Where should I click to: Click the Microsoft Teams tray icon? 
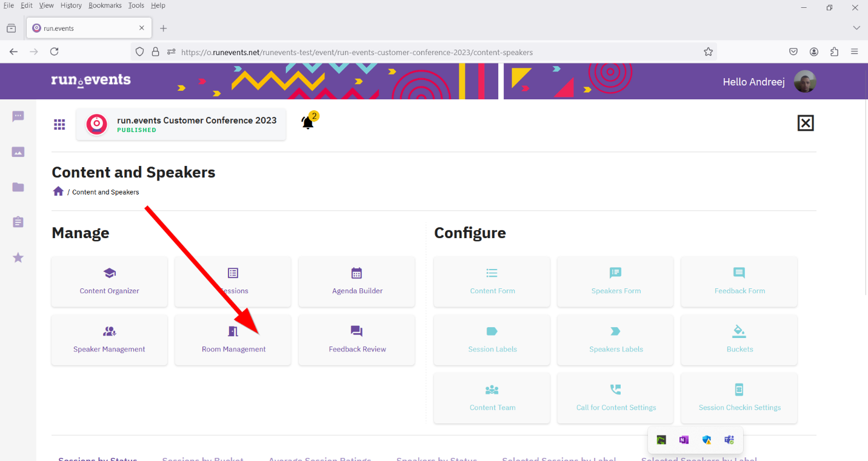[729, 440]
